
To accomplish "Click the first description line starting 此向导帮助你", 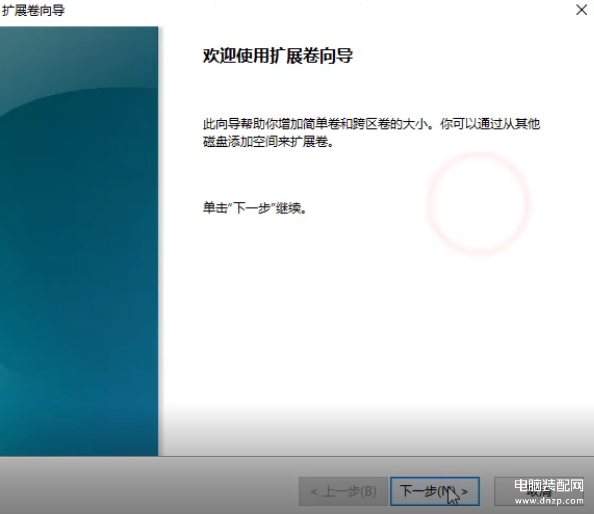I will point(371,124).
